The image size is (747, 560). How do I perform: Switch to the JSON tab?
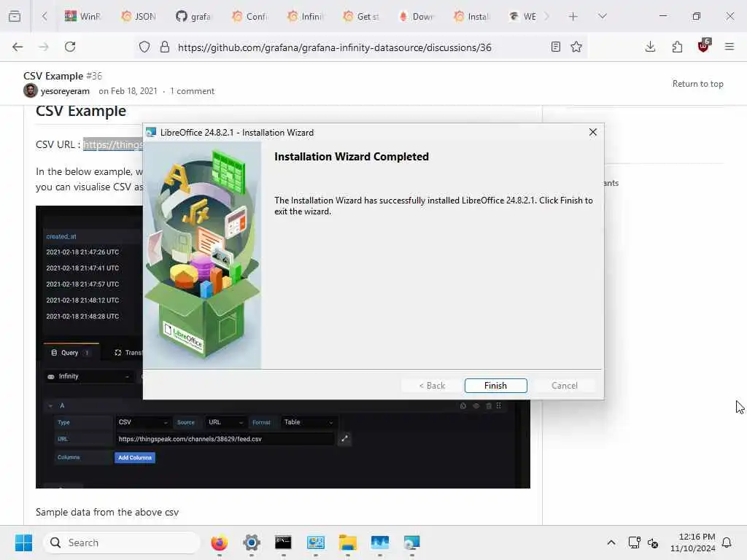pyautogui.click(x=139, y=17)
